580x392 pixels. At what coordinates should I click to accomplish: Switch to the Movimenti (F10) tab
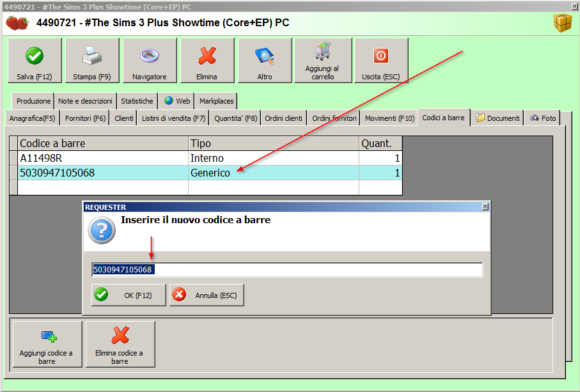[389, 118]
